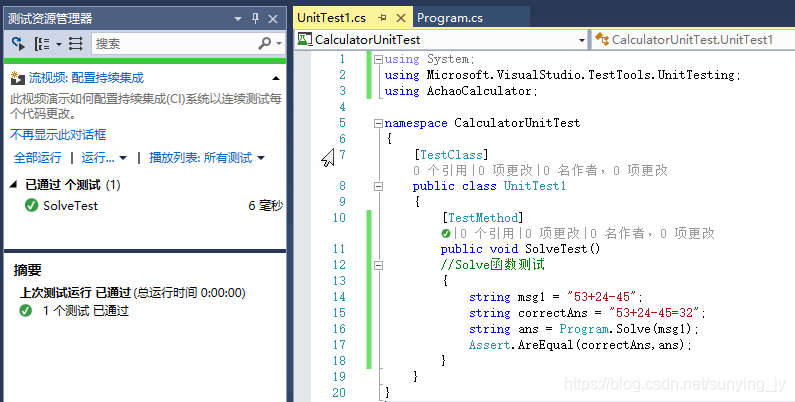Click the CodeLens test passed icon

446,233
